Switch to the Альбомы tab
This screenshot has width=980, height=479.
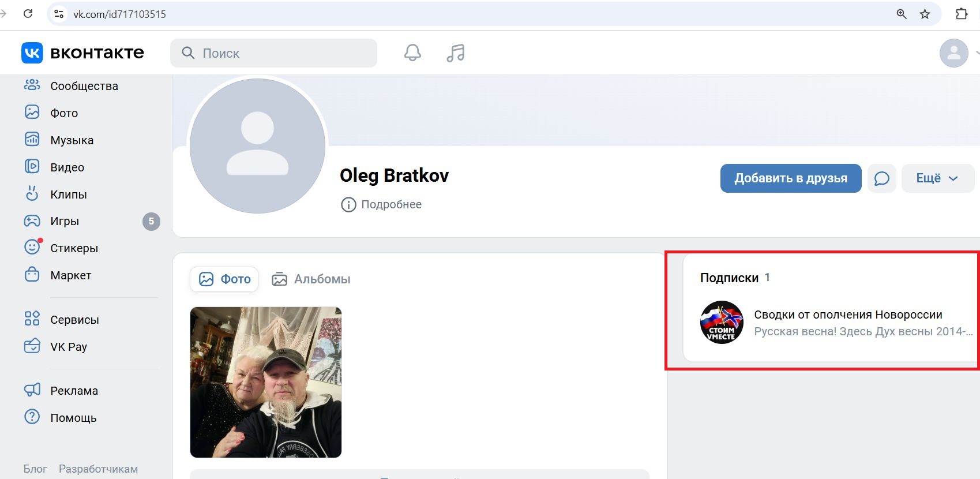pyautogui.click(x=311, y=279)
